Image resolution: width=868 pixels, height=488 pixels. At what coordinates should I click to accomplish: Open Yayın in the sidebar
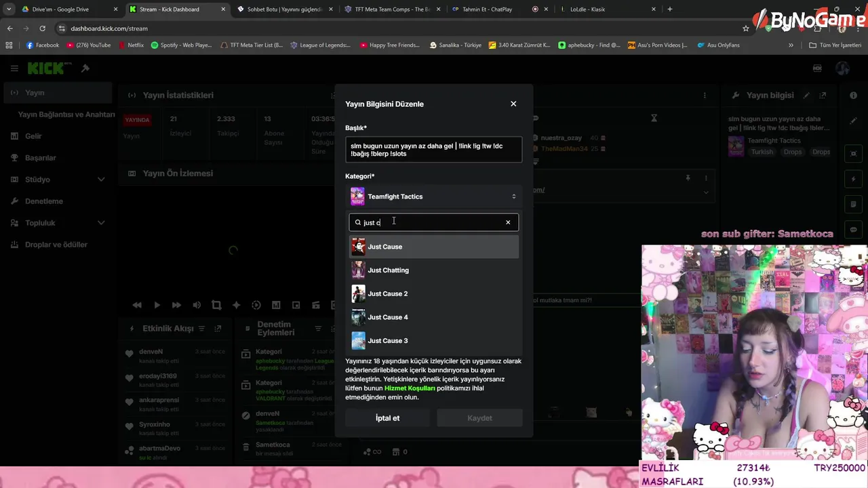[57, 93]
